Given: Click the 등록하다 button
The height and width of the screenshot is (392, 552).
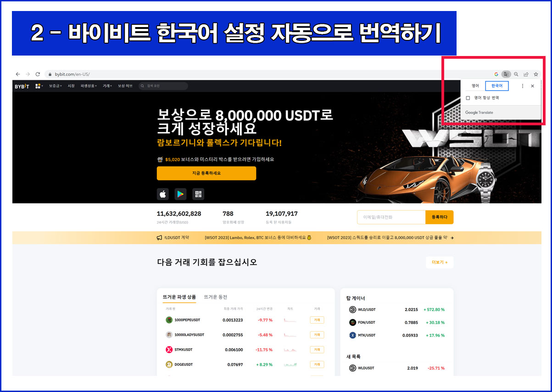Looking at the screenshot, I should tap(440, 217).
